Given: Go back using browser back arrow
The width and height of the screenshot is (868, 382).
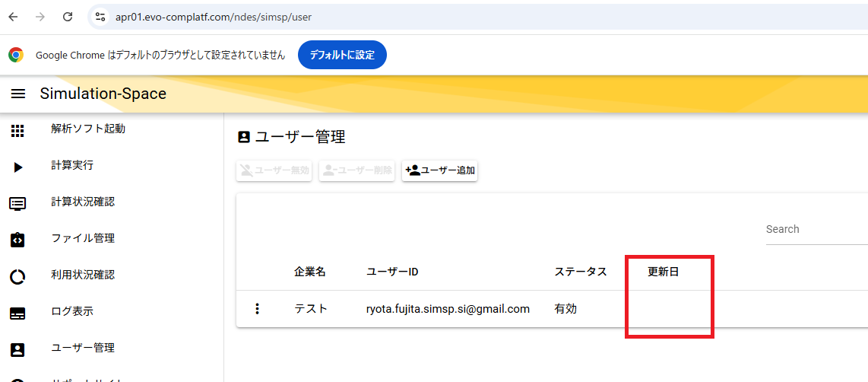Looking at the screenshot, I should (13, 17).
